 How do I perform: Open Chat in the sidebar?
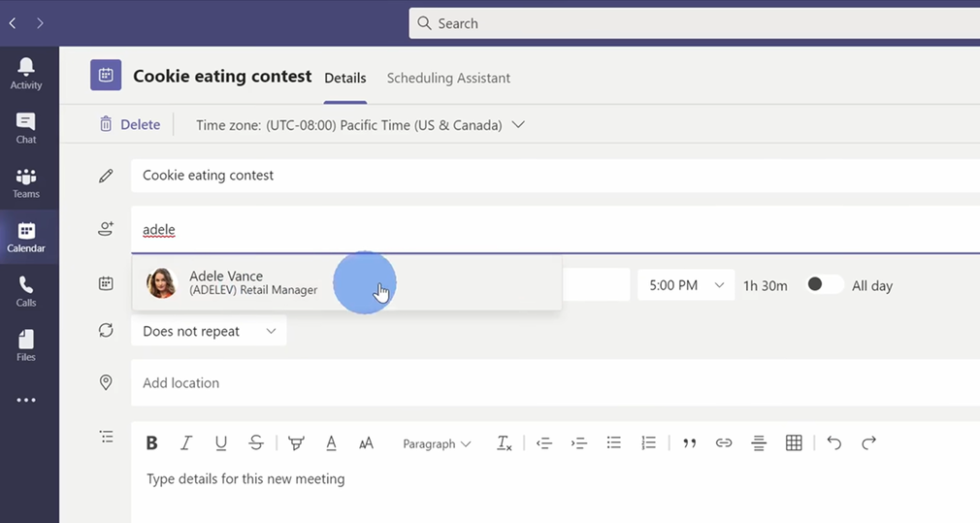[26, 128]
